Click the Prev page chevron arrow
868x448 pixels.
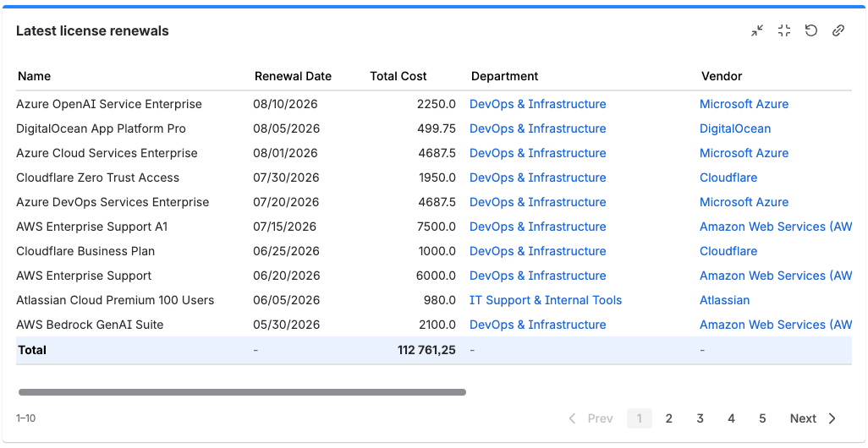pyautogui.click(x=573, y=418)
